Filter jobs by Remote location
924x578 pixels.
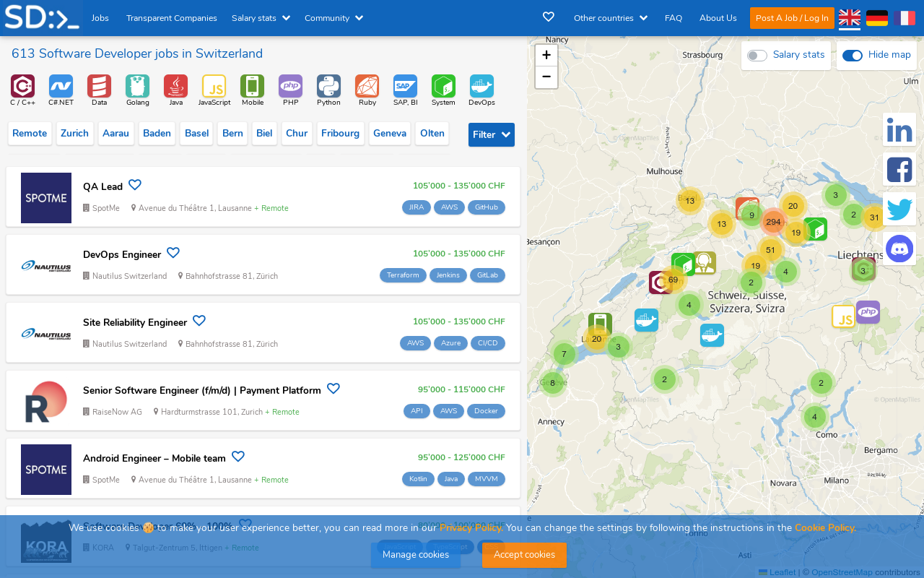click(x=30, y=134)
